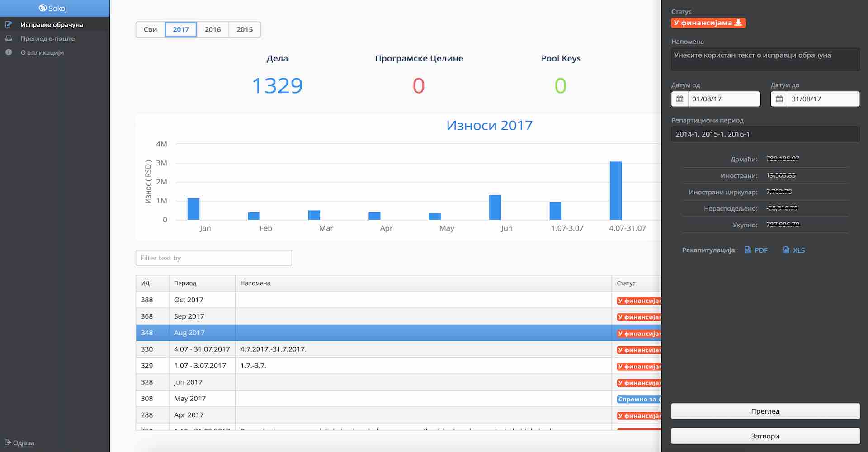This screenshot has height=452, width=868.
Task: Click the info icon beside О апликацији
Action: point(9,52)
